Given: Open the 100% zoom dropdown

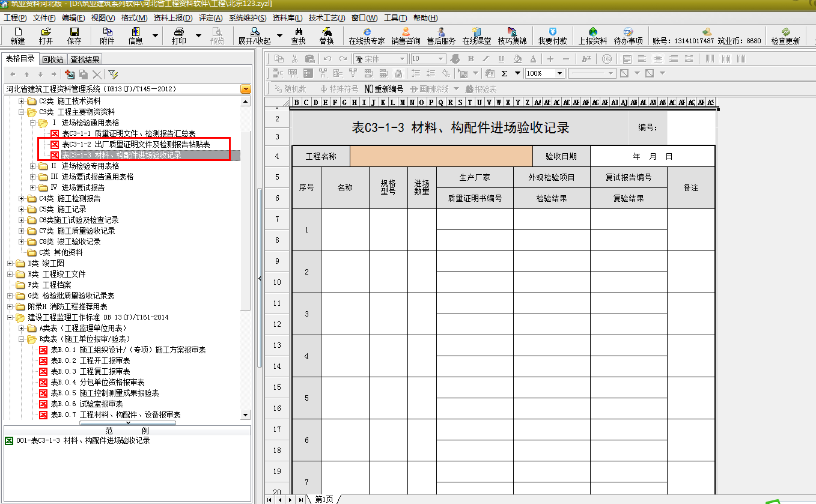Looking at the screenshot, I should coord(559,73).
